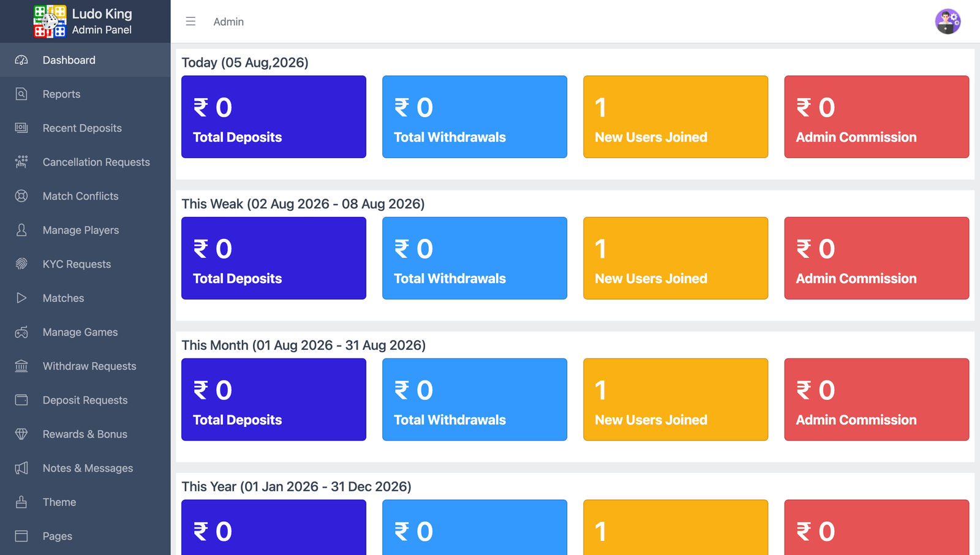Screen dimensions: 980x555
Task: Click the Rewards & Bonus diamond icon
Action: click(x=21, y=434)
